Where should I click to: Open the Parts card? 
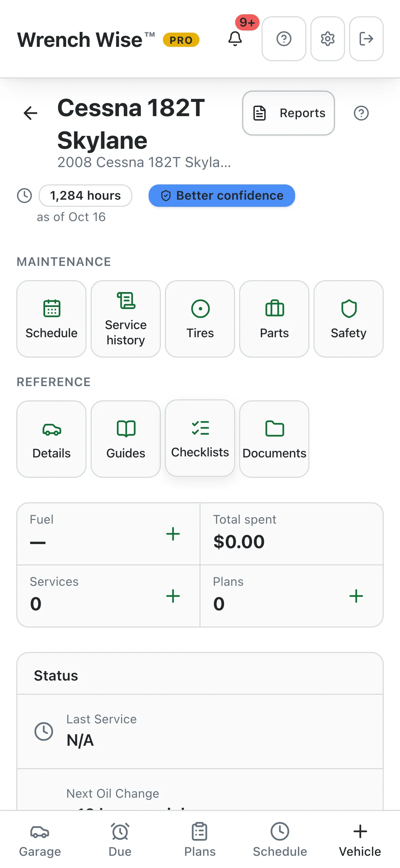point(274,319)
